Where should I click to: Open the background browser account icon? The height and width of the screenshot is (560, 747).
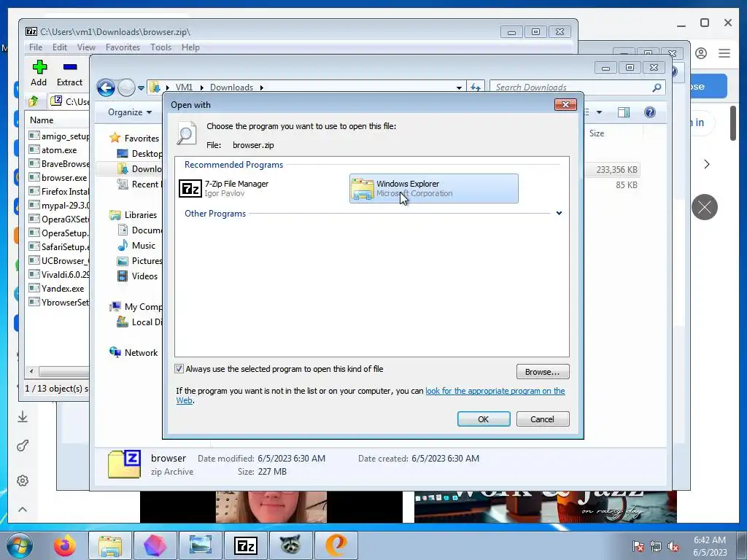[701, 53]
